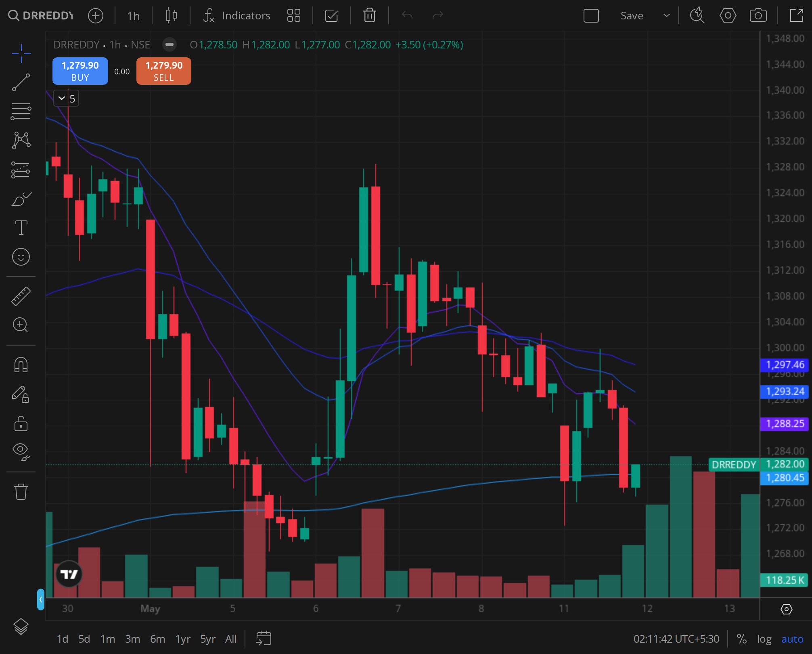The width and height of the screenshot is (812, 654).
Task: Click the purple 1,288.25 price label
Action: tap(785, 424)
